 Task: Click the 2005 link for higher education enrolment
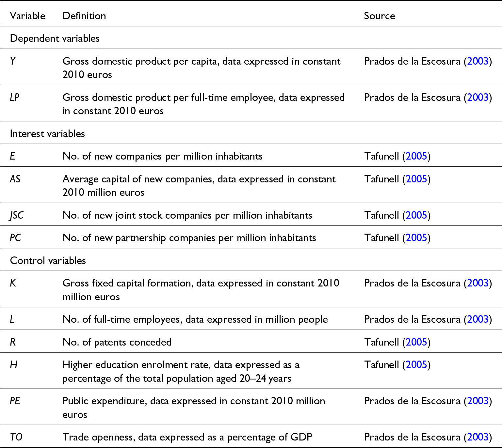click(416, 365)
